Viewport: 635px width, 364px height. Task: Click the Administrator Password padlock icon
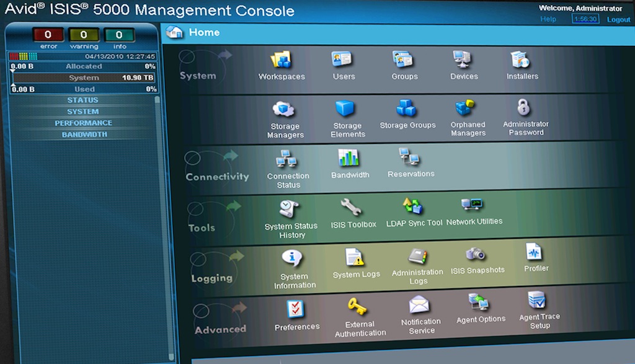(525, 107)
